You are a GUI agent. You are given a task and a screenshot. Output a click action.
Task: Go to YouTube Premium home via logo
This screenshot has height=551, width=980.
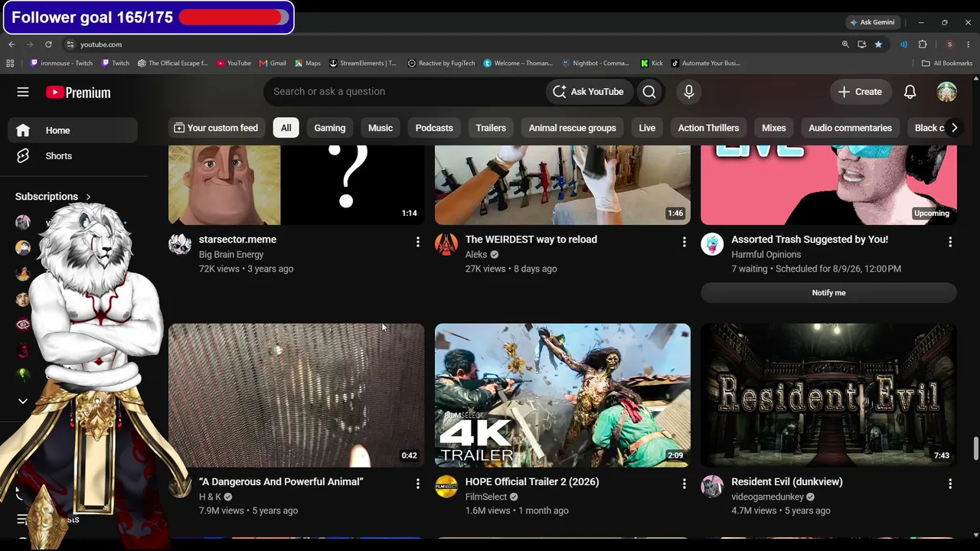78,93
